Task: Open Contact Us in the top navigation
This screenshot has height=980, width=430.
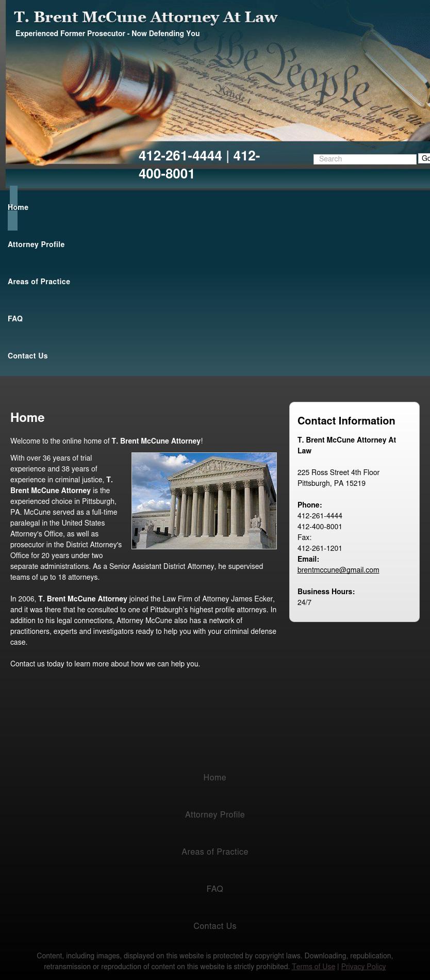Action: (x=28, y=356)
